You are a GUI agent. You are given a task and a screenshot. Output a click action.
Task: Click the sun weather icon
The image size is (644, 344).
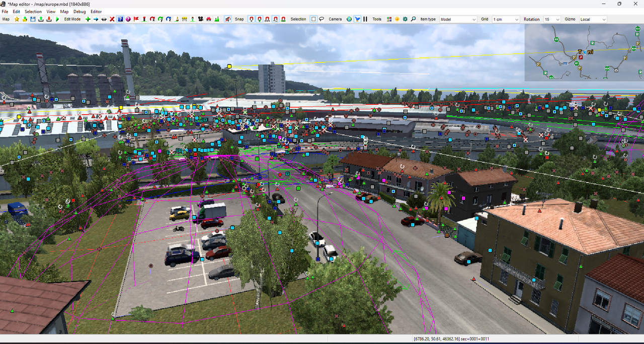pos(397,19)
